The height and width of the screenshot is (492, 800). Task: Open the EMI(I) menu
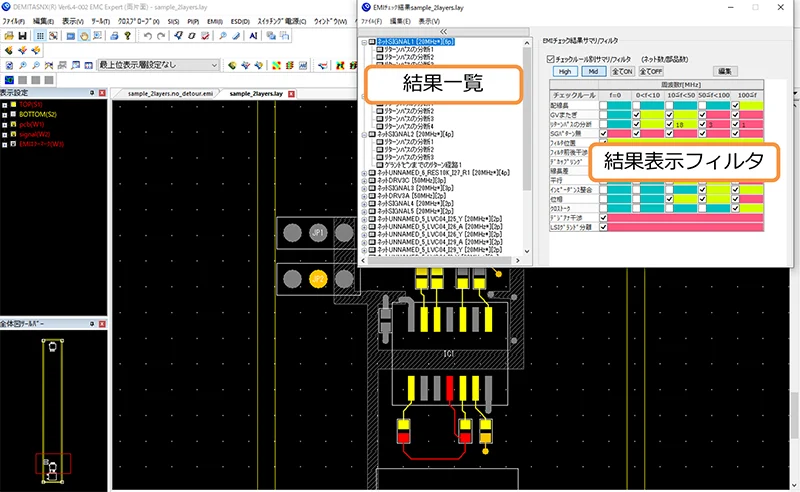213,20
